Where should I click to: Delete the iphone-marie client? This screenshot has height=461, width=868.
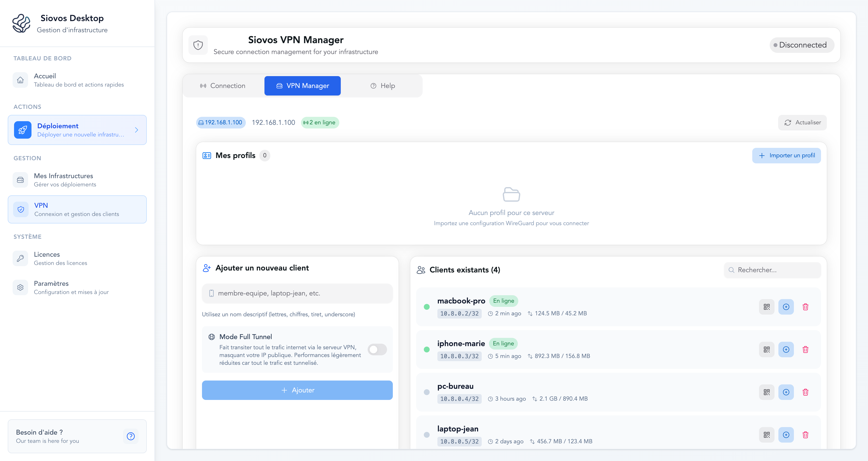pyautogui.click(x=805, y=349)
